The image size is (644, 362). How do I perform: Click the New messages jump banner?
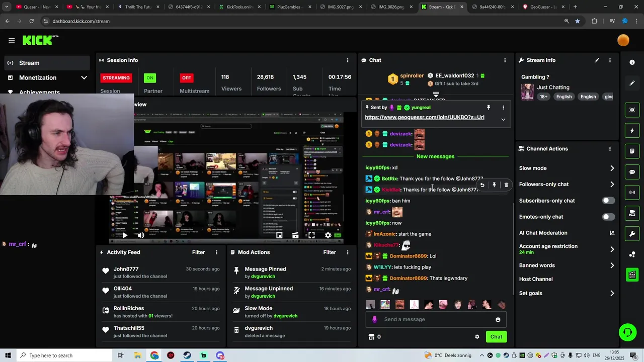pos(435,156)
